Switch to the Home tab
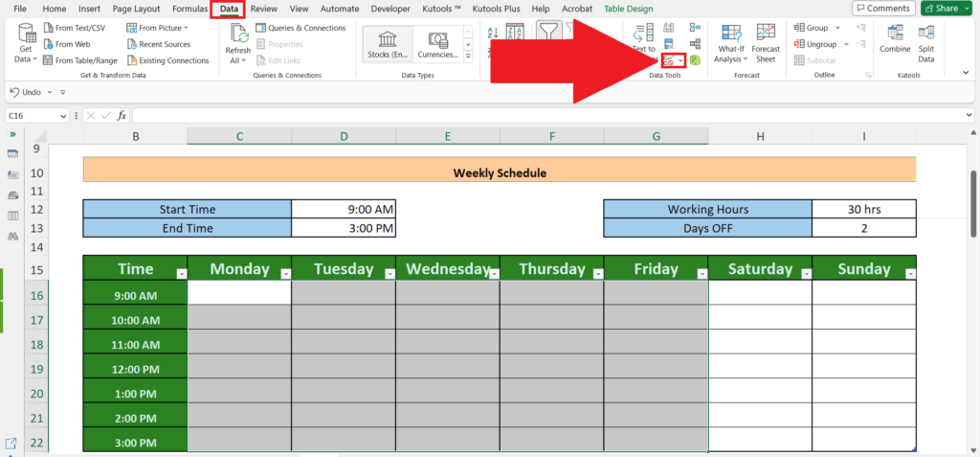 [x=55, y=9]
